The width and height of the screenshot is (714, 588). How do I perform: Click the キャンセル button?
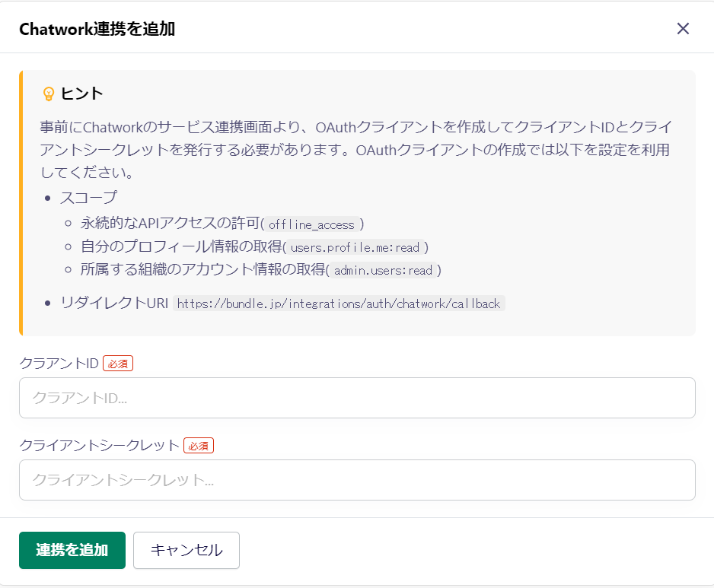pos(186,550)
